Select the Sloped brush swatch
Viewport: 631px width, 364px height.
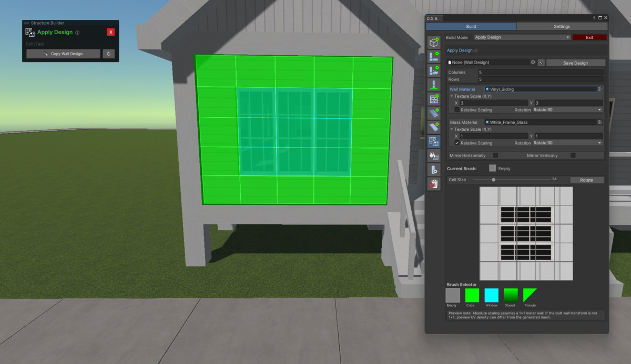(511, 295)
